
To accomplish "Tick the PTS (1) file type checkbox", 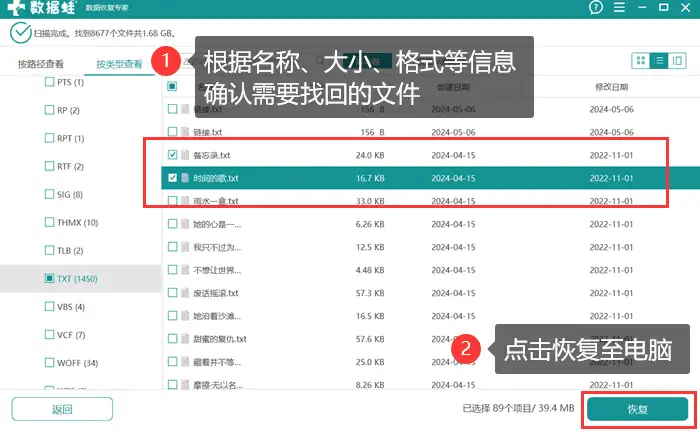I will 50,82.
